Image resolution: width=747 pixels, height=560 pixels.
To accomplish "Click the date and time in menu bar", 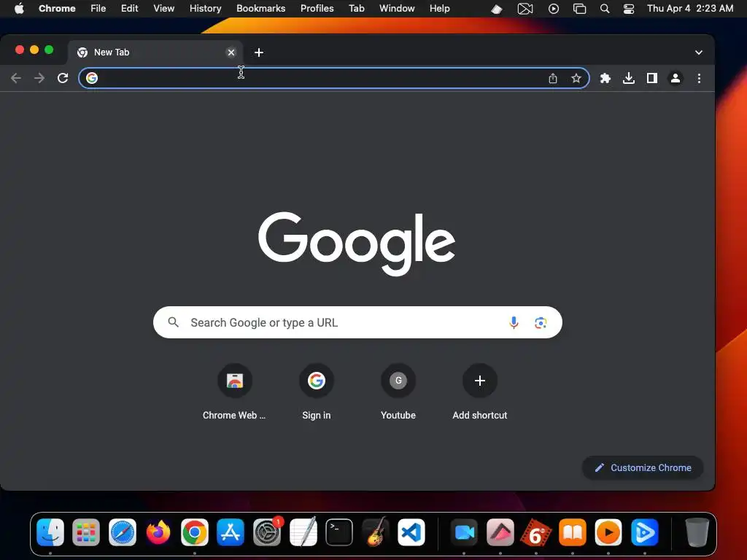I will (690, 9).
